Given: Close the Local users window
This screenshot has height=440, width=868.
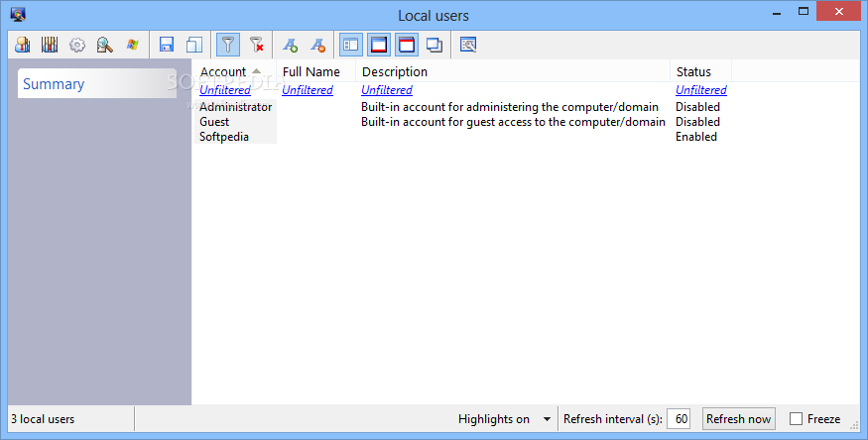Looking at the screenshot, I should click(x=838, y=12).
